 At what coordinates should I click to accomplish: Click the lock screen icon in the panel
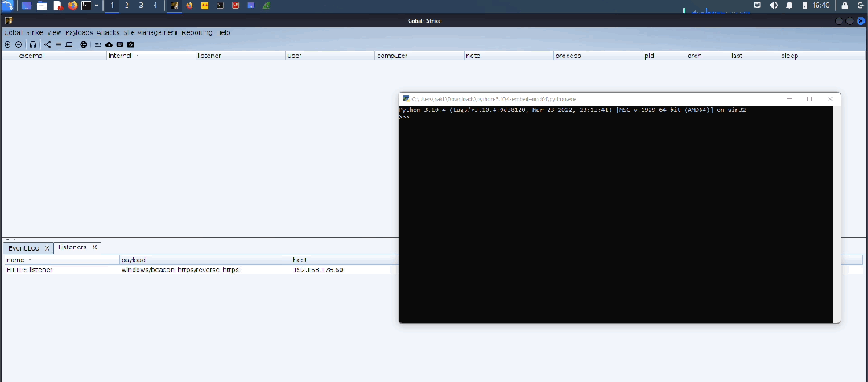click(x=845, y=6)
